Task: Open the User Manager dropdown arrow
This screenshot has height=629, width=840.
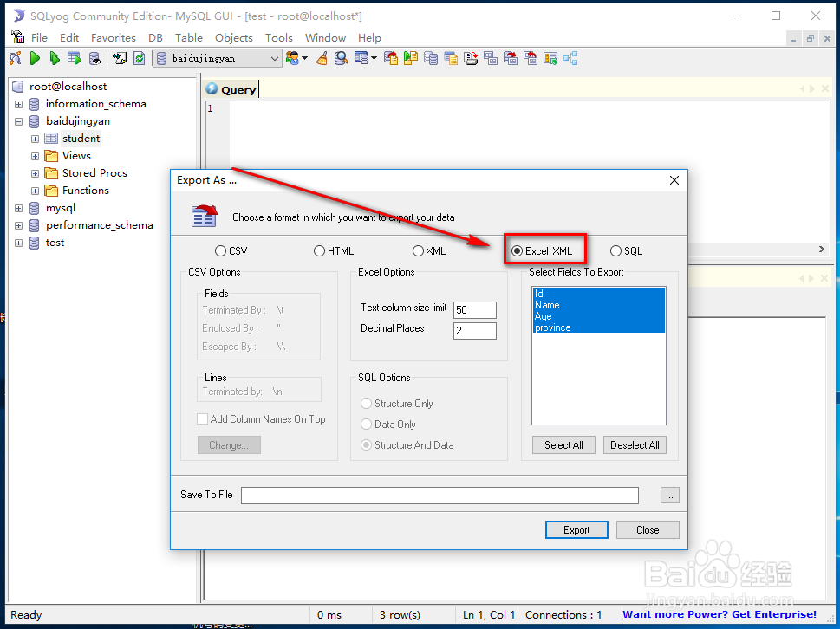Action: point(304,58)
